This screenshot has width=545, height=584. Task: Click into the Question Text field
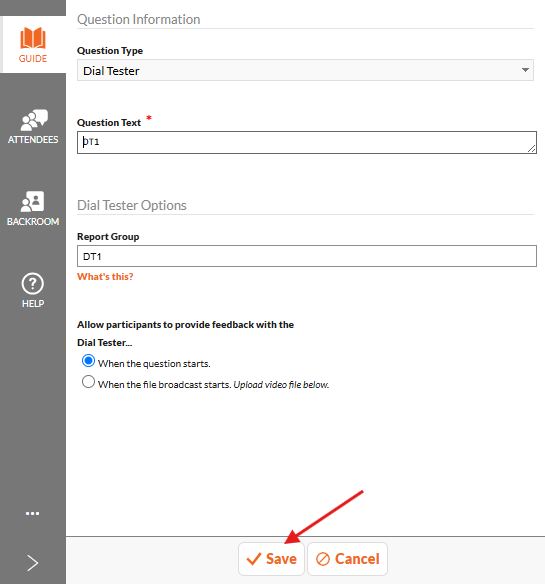pyautogui.click(x=307, y=142)
